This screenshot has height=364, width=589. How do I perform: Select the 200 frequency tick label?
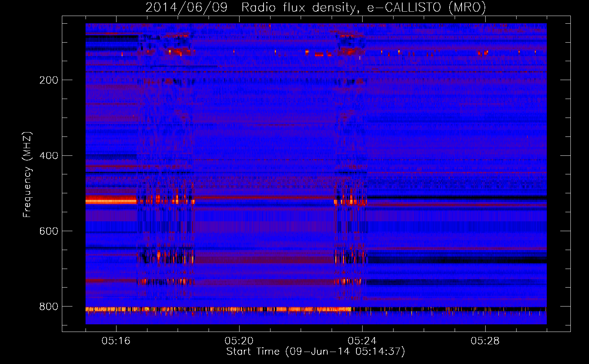tap(49, 80)
